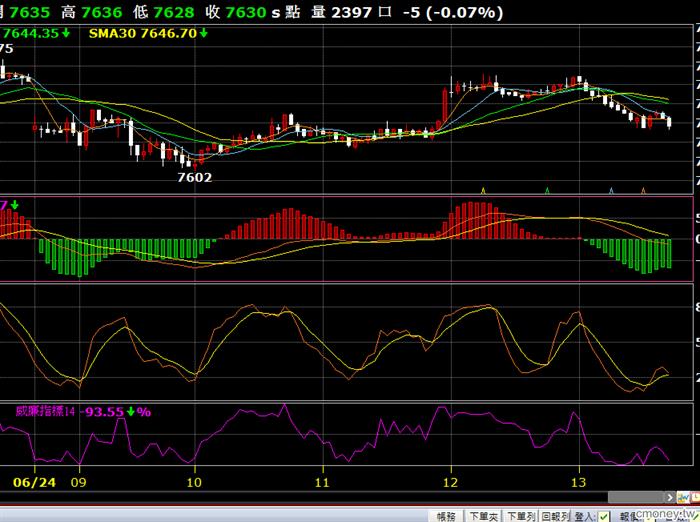700x522 pixels.
Task: Click the 12 hour axis label
Action: tap(450, 482)
